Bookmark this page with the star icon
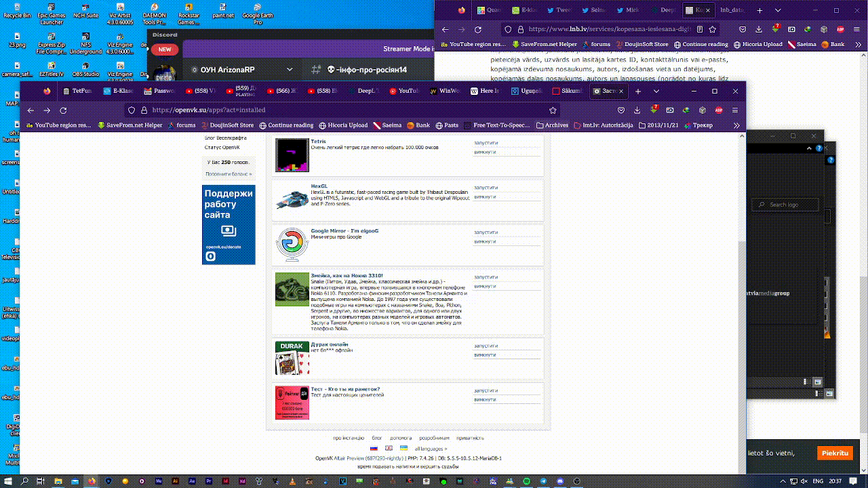The height and width of the screenshot is (488, 868). pyautogui.click(x=553, y=110)
